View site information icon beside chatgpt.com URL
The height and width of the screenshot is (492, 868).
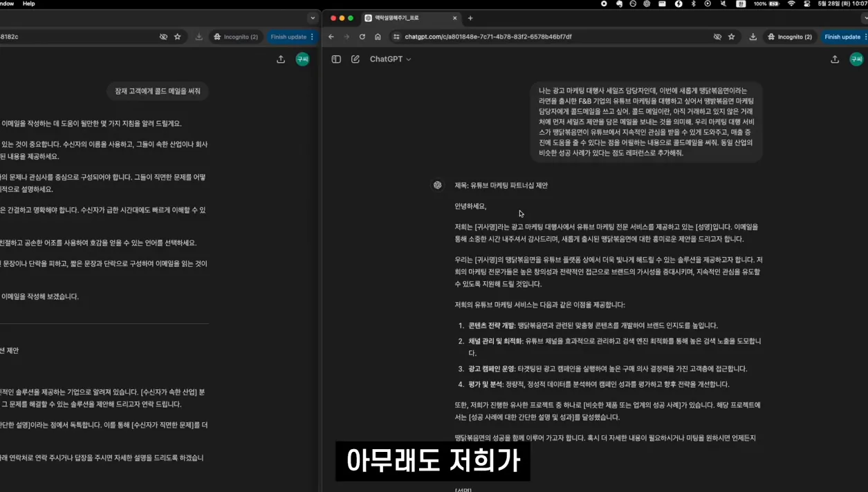(x=396, y=37)
